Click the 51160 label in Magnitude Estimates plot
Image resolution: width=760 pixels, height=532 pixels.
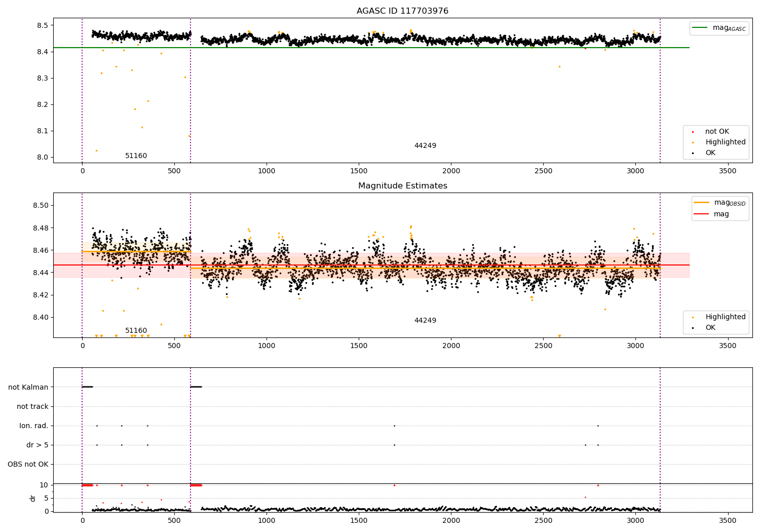coord(136,330)
